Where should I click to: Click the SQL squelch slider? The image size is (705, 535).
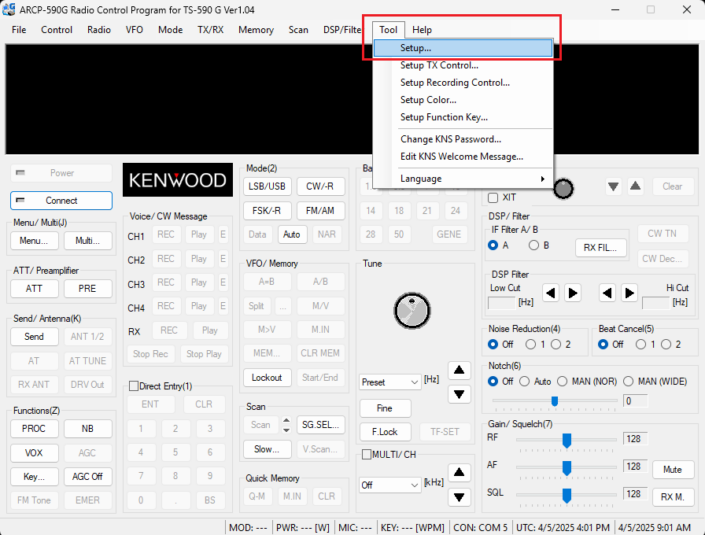(x=567, y=495)
